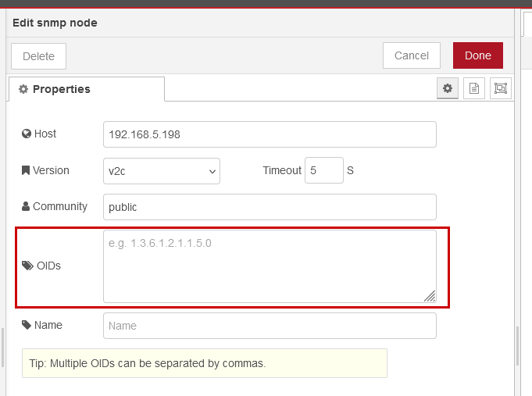This screenshot has height=396, width=532.
Task: Click the Community field containing public
Action: point(270,207)
